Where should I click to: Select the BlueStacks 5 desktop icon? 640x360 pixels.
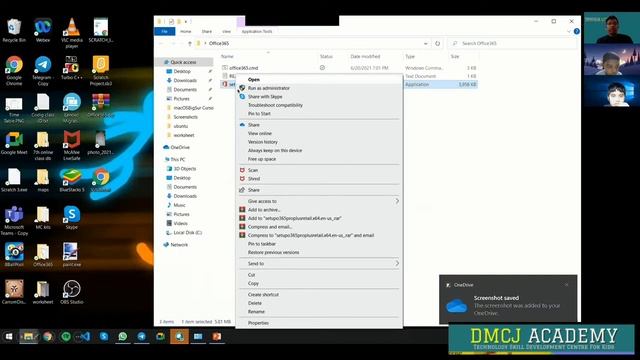click(72, 181)
